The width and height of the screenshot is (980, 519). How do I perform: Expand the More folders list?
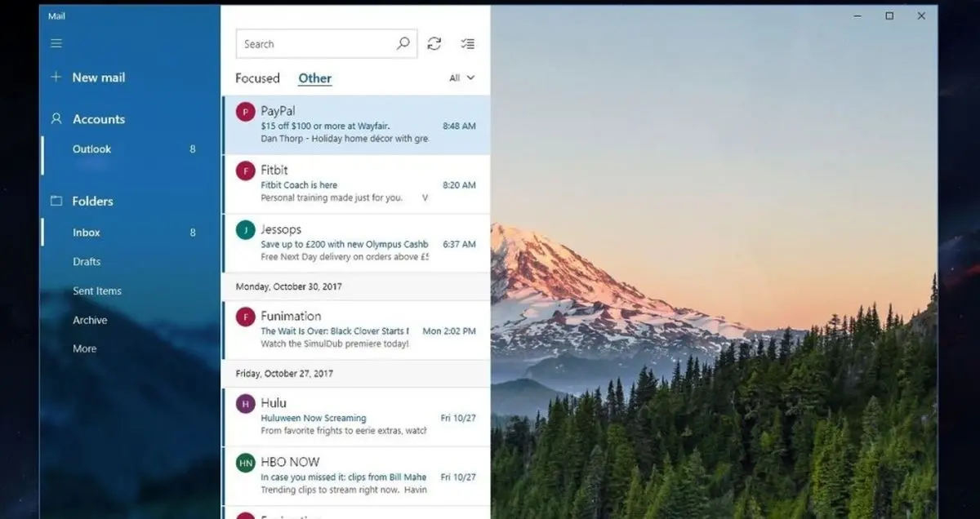tap(84, 348)
